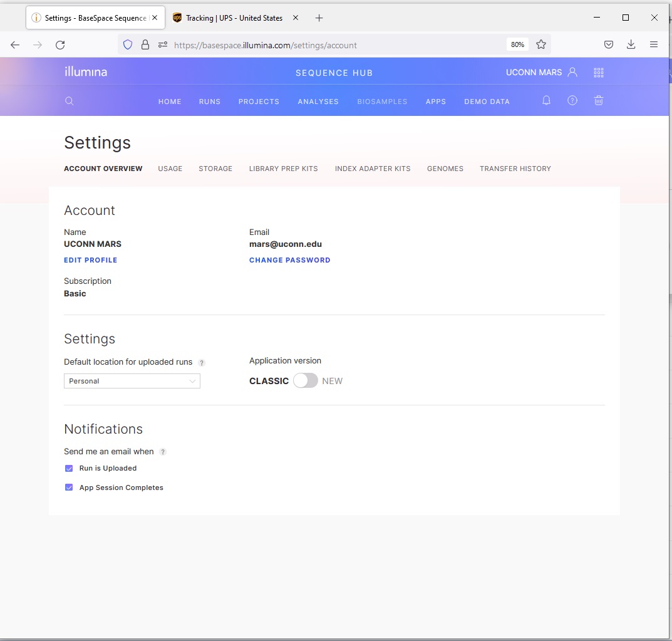Click the EDIT PROFILE link
672x641 pixels.
tap(90, 260)
